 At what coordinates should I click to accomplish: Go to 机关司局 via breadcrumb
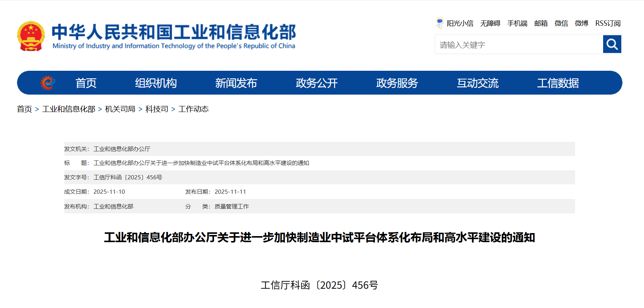[120, 109]
